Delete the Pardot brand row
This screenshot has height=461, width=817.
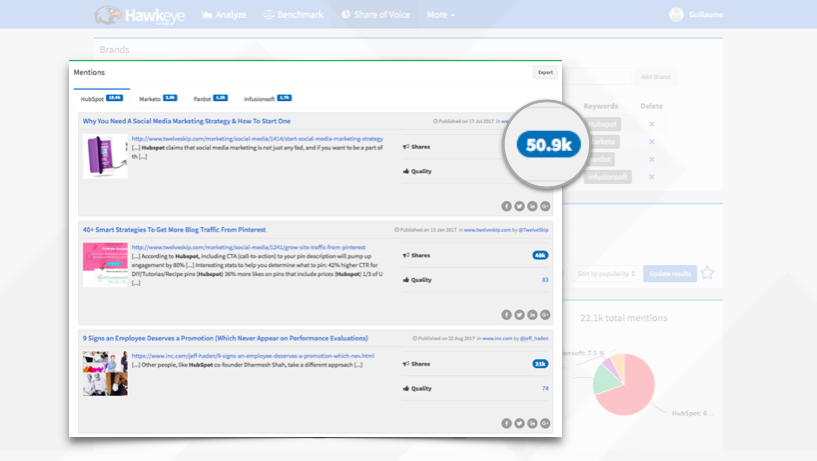click(x=651, y=159)
